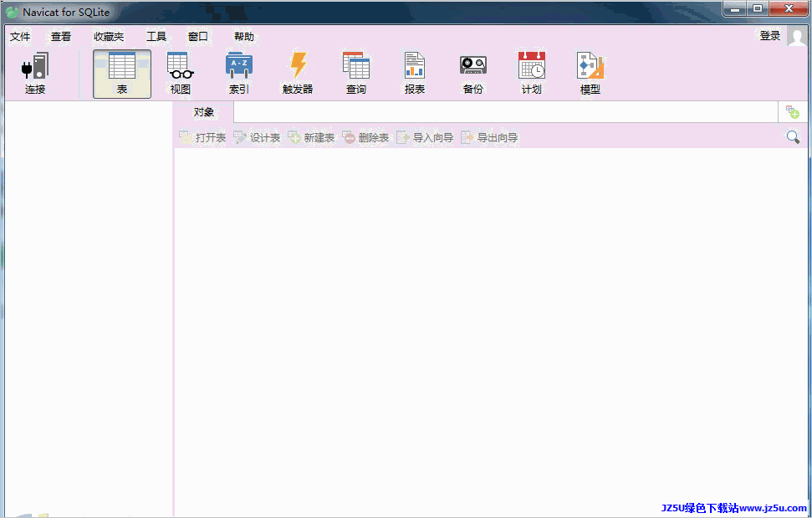This screenshot has width=812, height=518.
Task: Click the 连接 (Connection) plug icon
Action: pos(35,66)
